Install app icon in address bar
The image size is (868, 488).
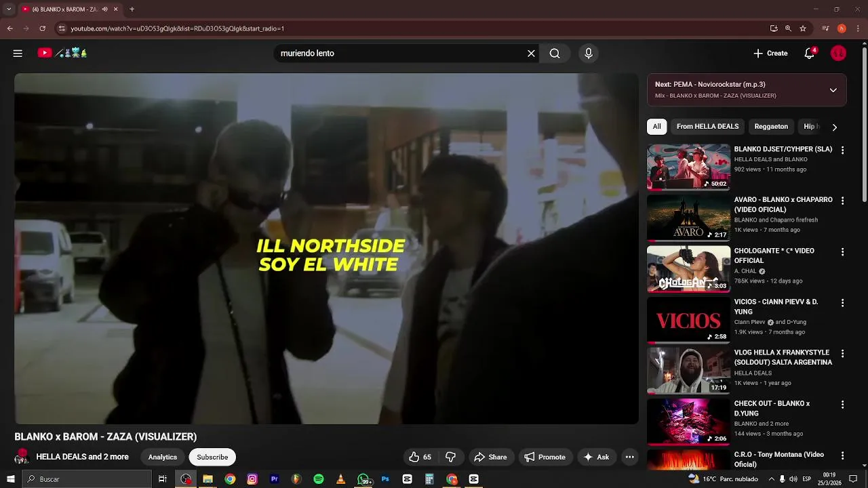pyautogui.click(x=774, y=28)
